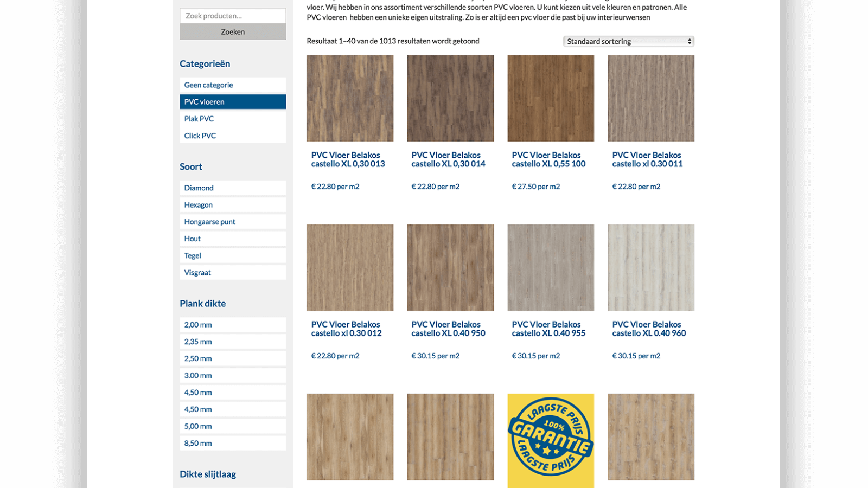Open castello XL 0.40 955 thumbnail

(x=551, y=267)
